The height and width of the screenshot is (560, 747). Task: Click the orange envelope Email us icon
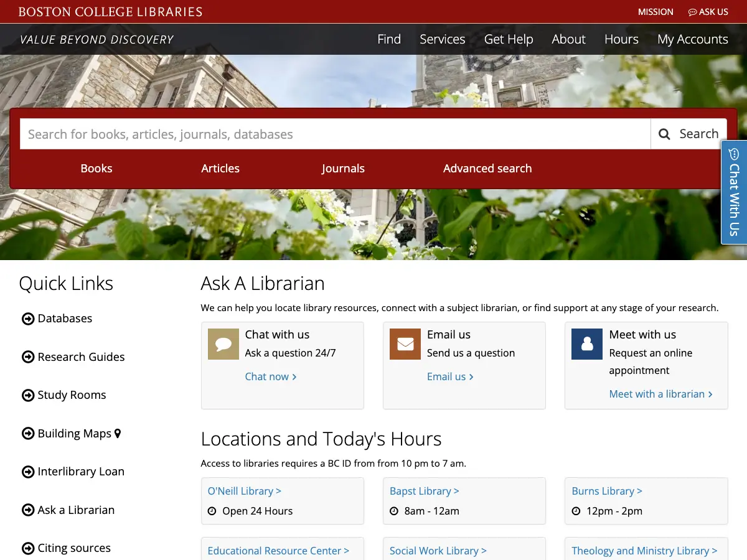405,344
